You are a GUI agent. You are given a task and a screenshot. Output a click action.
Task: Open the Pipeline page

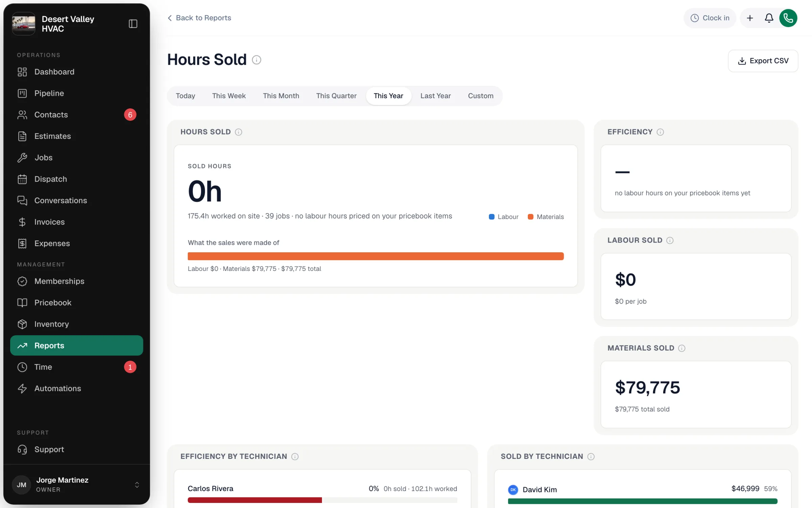pyautogui.click(x=76, y=93)
